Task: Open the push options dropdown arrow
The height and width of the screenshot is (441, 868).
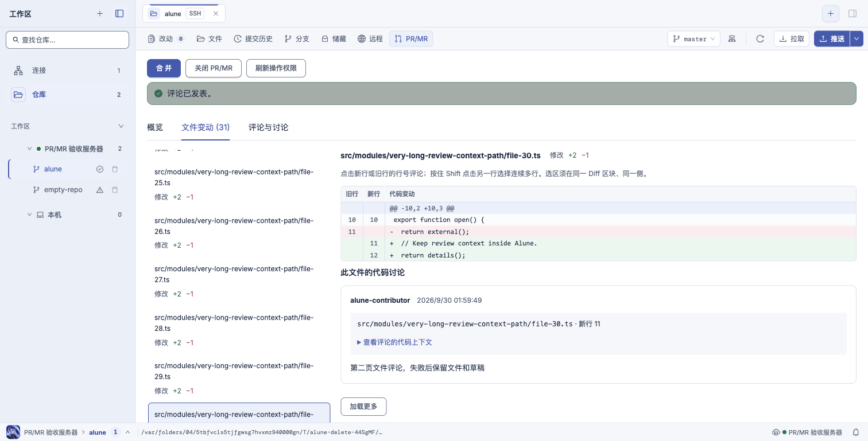Action: pos(857,39)
